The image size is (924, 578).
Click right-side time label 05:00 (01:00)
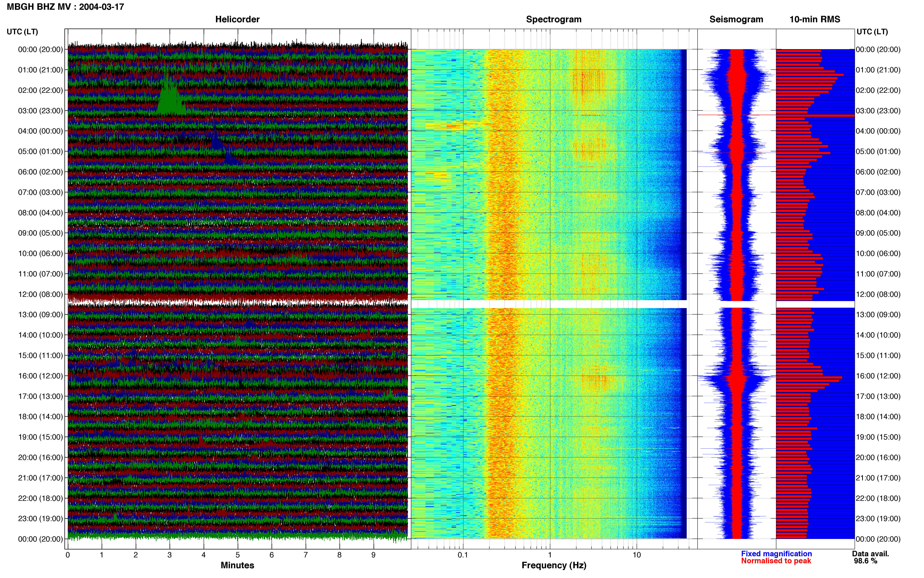(878, 151)
